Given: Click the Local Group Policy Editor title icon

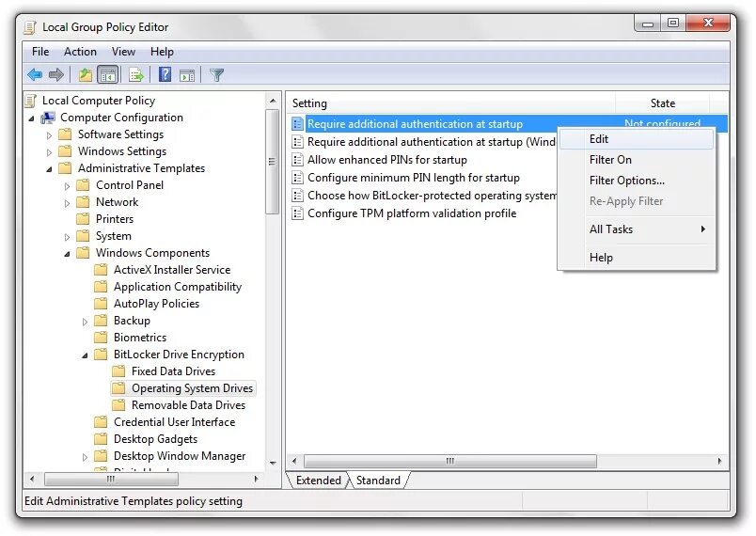Looking at the screenshot, I should (30, 27).
